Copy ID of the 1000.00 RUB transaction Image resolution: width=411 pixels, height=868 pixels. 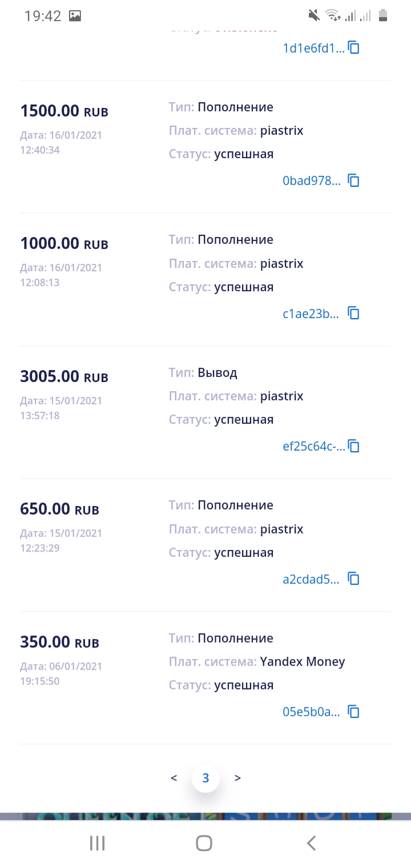point(354,314)
